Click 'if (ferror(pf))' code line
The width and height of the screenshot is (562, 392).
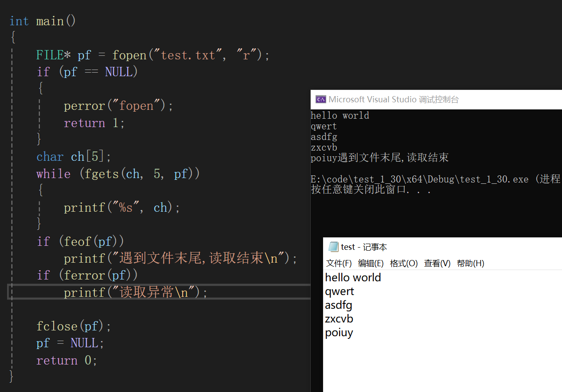pos(87,276)
